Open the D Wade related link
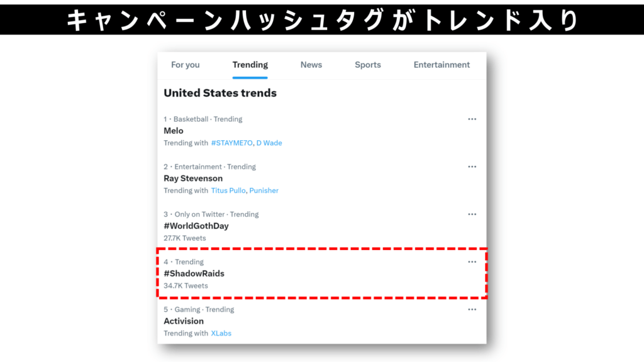Screen dimensions: 644x362 269,143
